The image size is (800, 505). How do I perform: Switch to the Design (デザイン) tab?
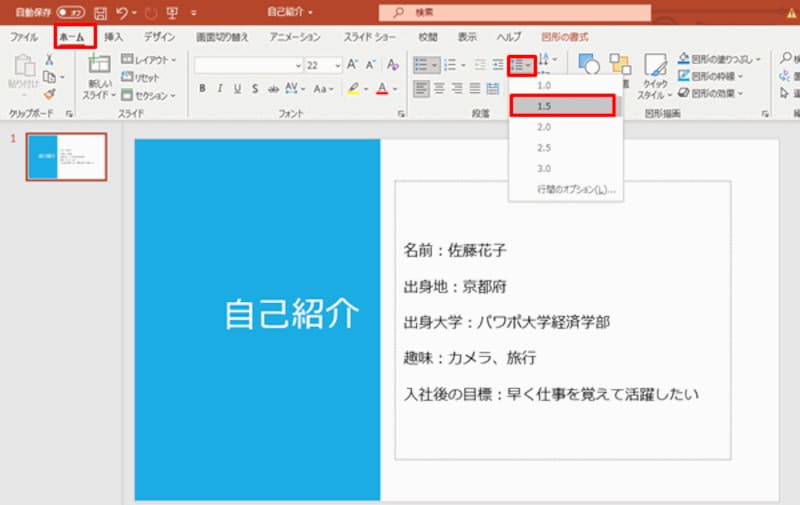(159, 37)
